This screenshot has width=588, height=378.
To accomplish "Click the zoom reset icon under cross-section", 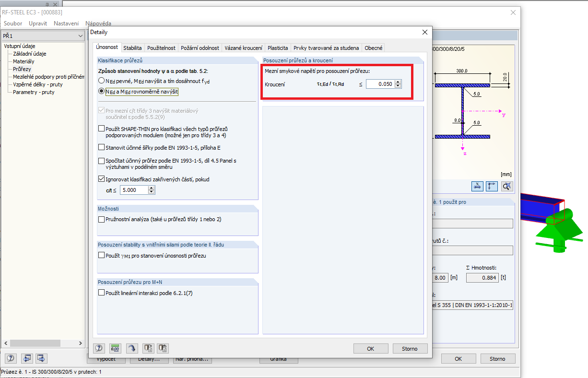I will click(x=507, y=186).
